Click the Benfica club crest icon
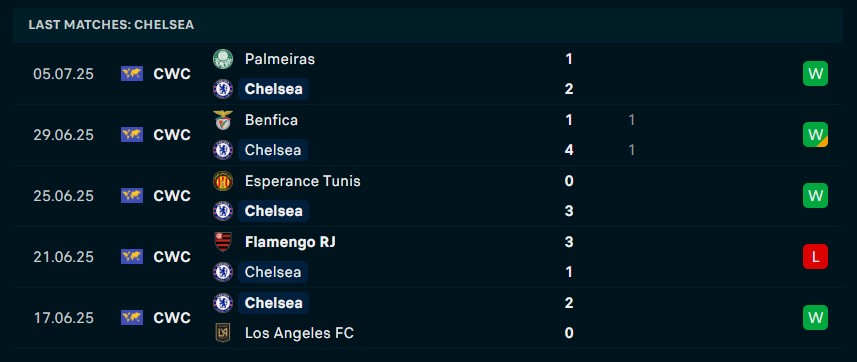 coord(222,120)
